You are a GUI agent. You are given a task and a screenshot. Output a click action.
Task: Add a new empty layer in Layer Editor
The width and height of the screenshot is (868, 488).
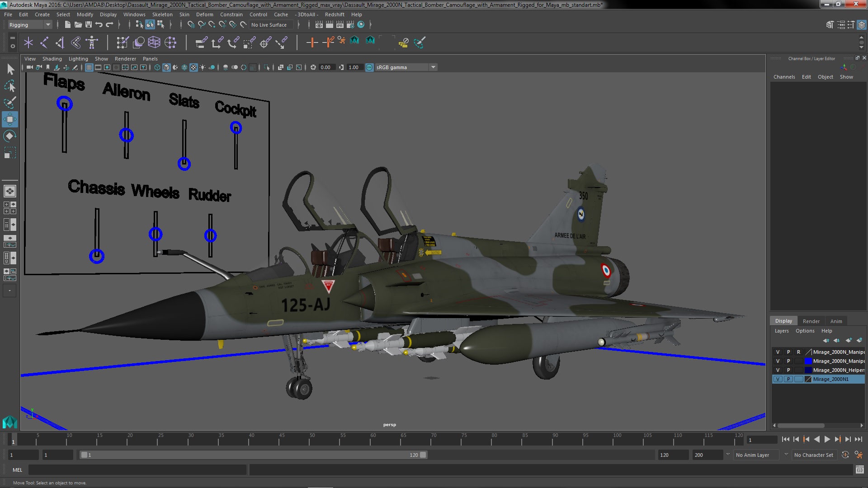coord(849,340)
